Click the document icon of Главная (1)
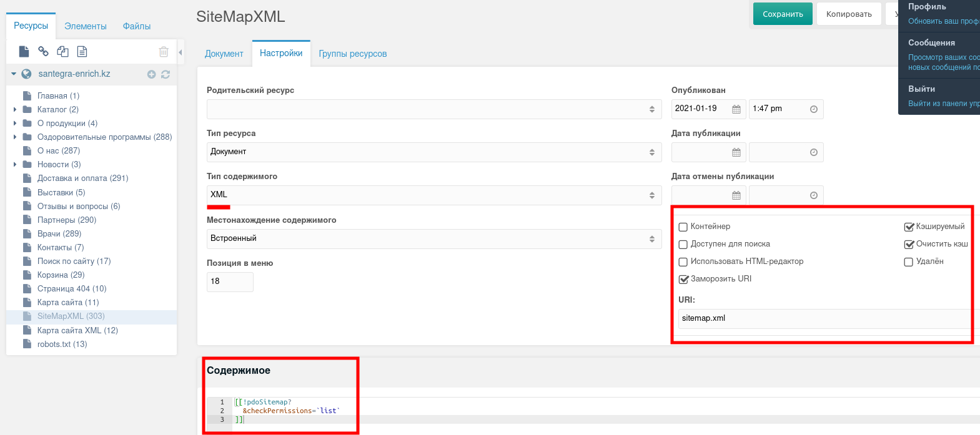Screen dimensions: 980x435 pyautogui.click(x=27, y=95)
